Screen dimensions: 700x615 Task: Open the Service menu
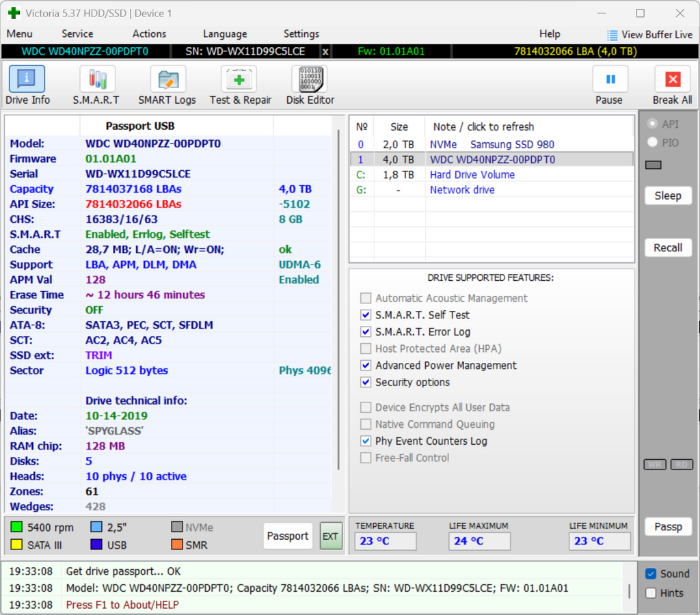coord(77,34)
